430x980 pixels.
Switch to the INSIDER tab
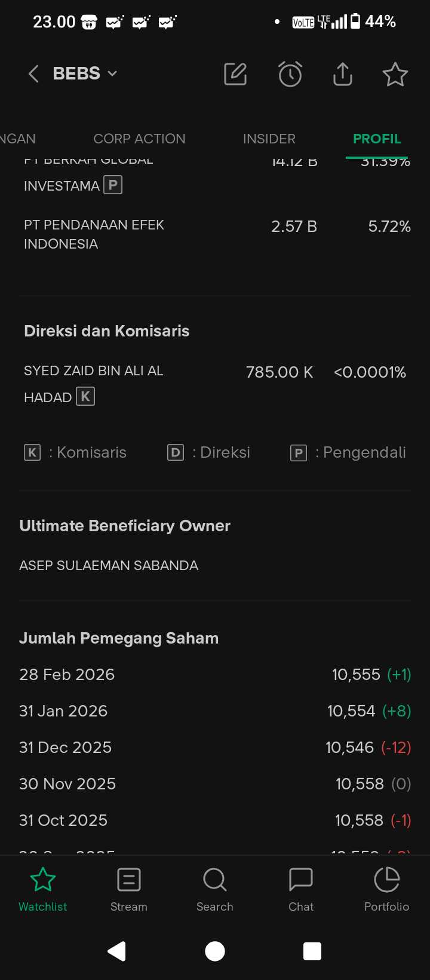coord(269,139)
